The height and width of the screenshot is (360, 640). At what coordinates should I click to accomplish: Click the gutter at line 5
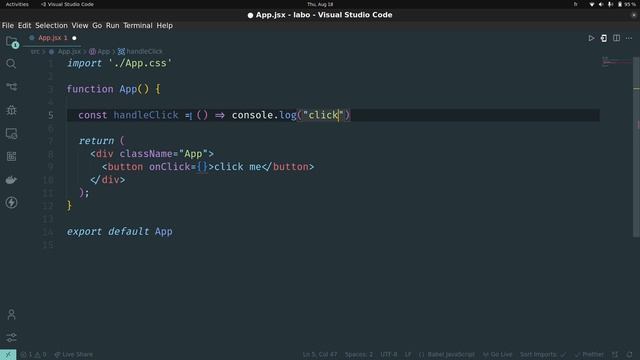(x=51, y=116)
